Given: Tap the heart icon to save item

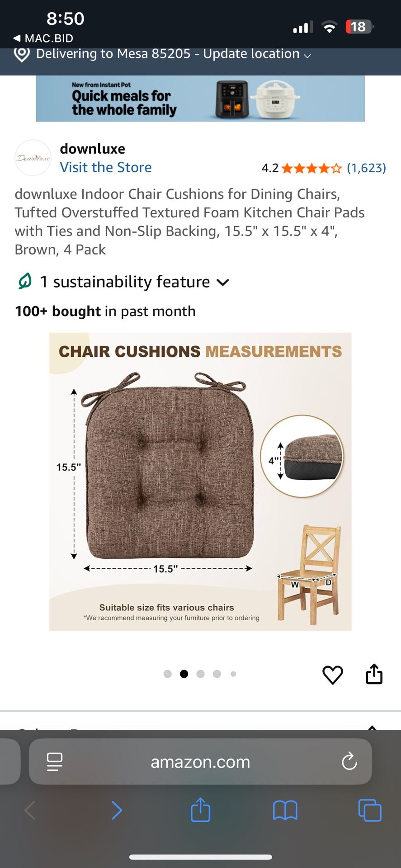Looking at the screenshot, I should point(332,675).
